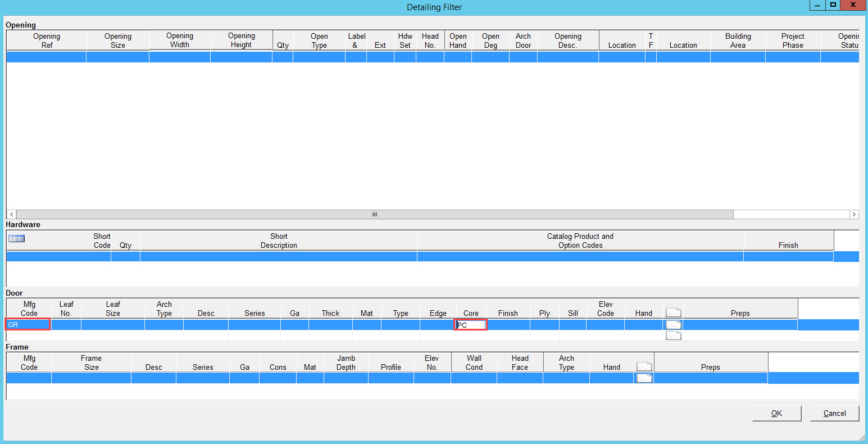Click the Door Series cell in highlighted row
Image resolution: width=868 pixels, height=444 pixels.
[x=255, y=324]
